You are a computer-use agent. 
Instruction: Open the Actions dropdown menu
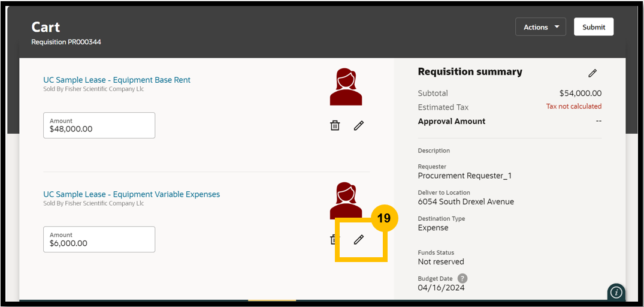tap(540, 27)
